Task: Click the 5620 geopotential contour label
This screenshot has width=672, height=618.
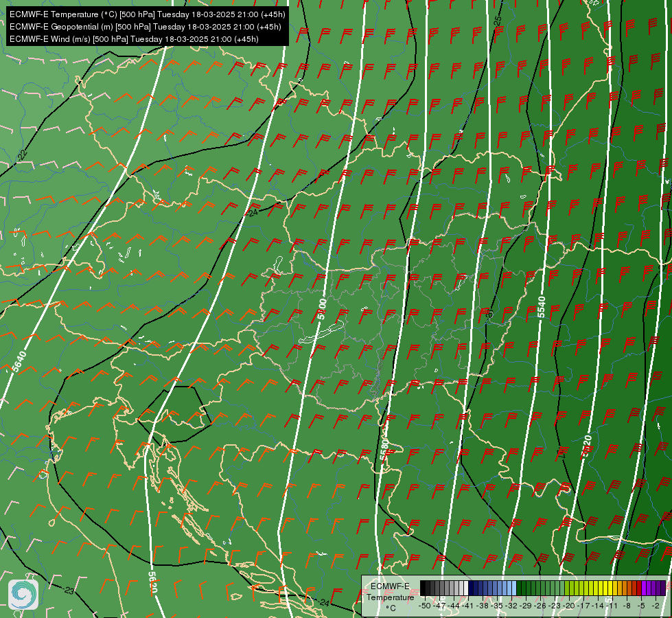Action: (152, 583)
